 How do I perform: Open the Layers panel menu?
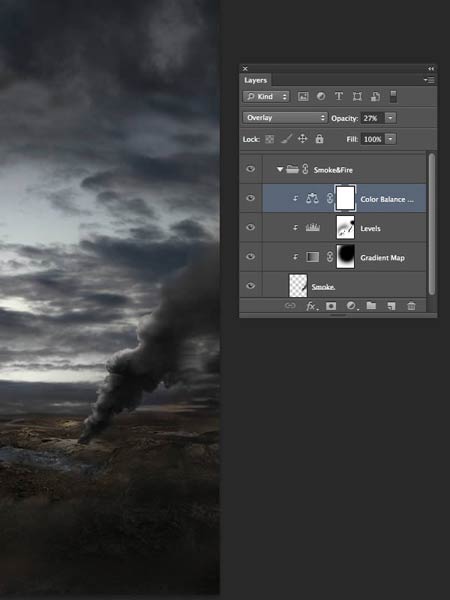tap(429, 80)
